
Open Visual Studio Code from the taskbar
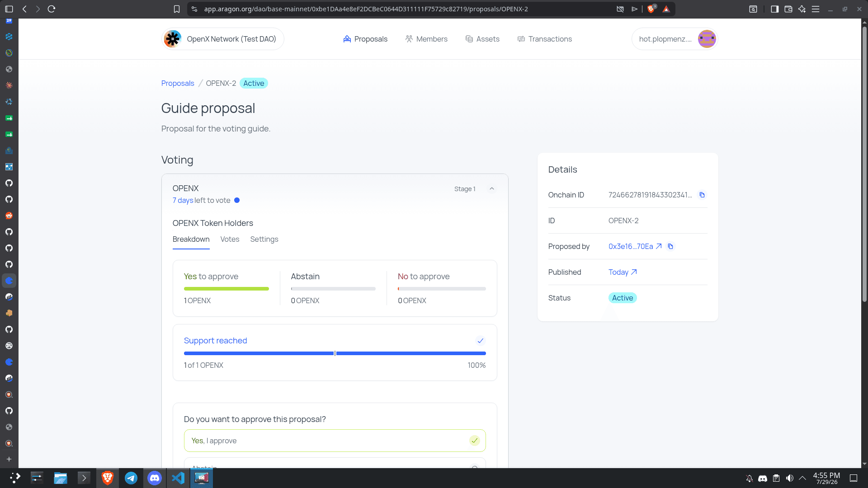178,478
